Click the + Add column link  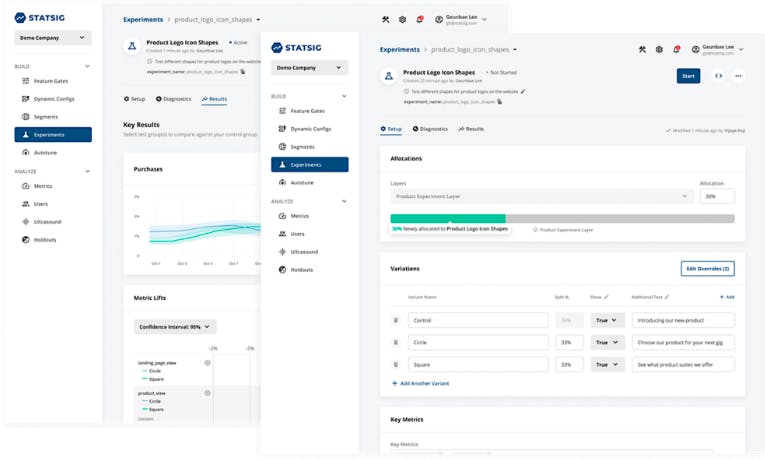tap(727, 297)
